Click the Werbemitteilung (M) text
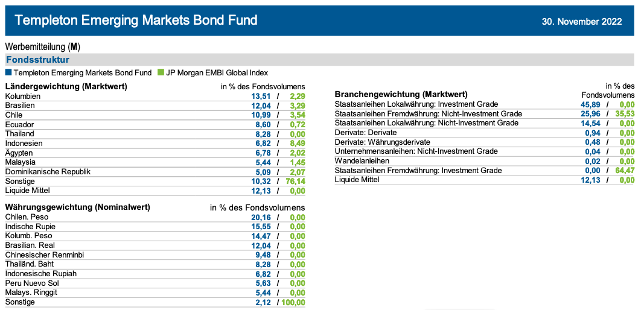This screenshot has width=644, height=310. point(42,46)
